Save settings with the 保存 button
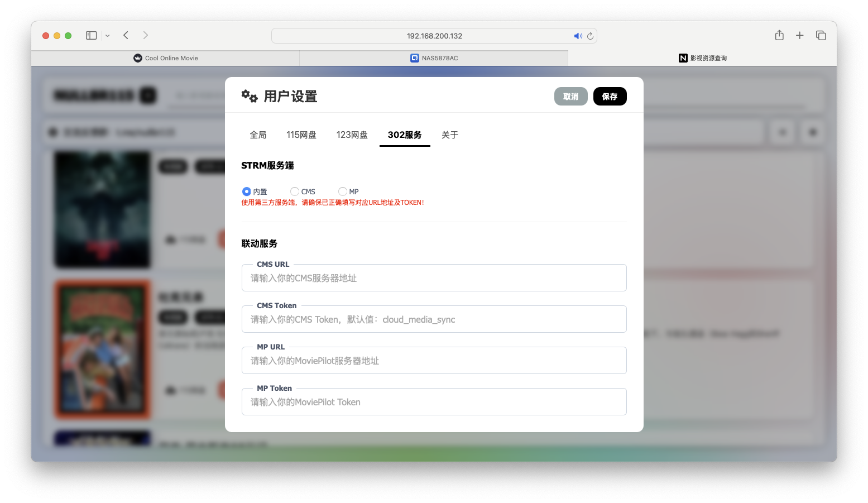Screen dimensions: 868x503 tap(610, 96)
